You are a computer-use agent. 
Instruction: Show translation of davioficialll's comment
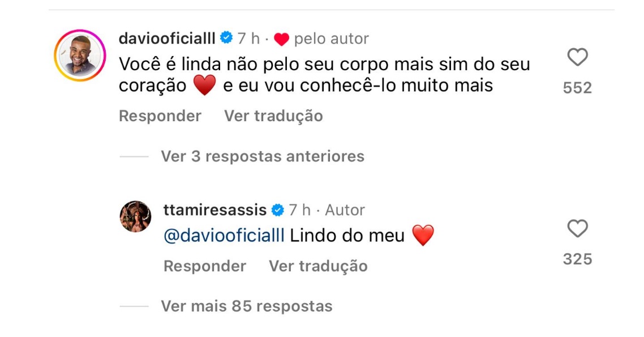pyautogui.click(x=273, y=116)
